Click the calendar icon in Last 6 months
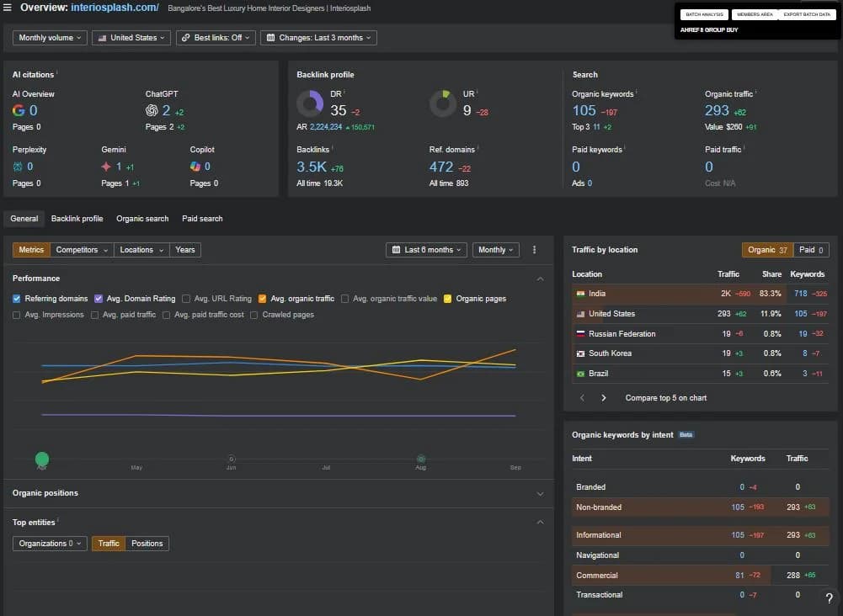843x616 pixels. tap(396, 250)
